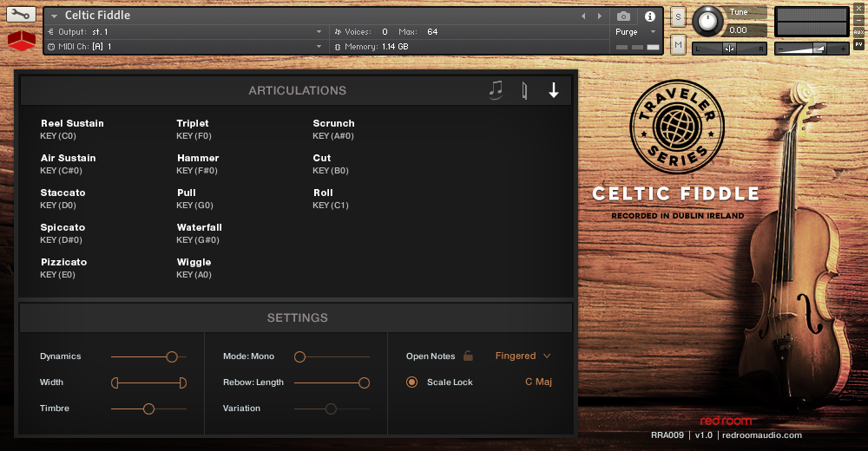
Task: Click the wrench edit instrument icon
Action: point(22,15)
